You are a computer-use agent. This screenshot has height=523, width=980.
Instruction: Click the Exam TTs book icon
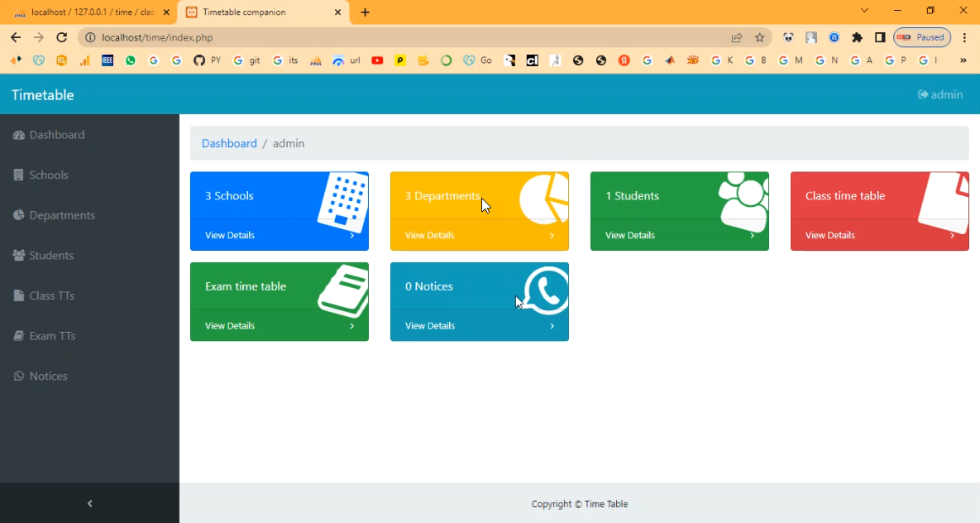[x=19, y=336]
